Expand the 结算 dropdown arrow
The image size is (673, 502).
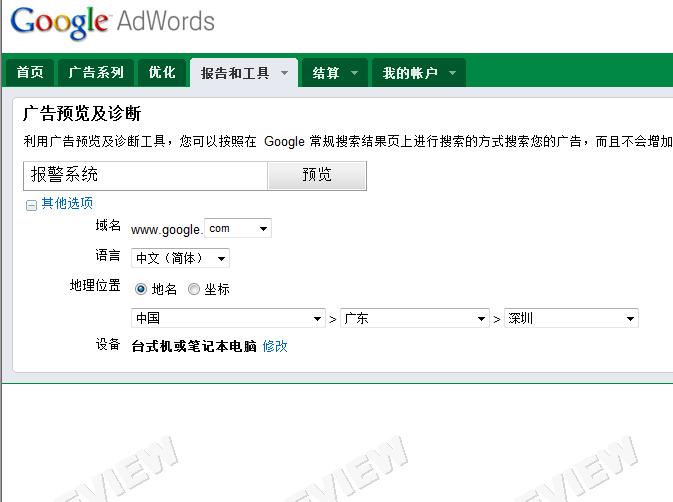[x=355, y=73]
